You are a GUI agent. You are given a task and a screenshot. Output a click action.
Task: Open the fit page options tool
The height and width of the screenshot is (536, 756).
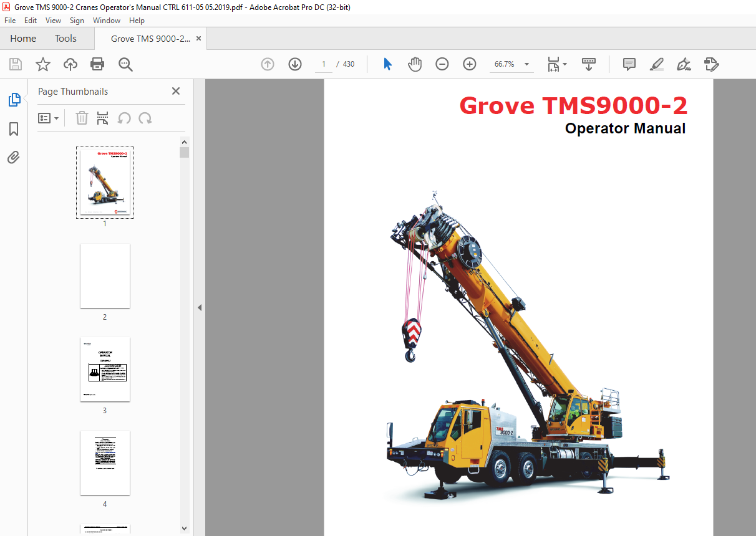pyautogui.click(x=556, y=64)
